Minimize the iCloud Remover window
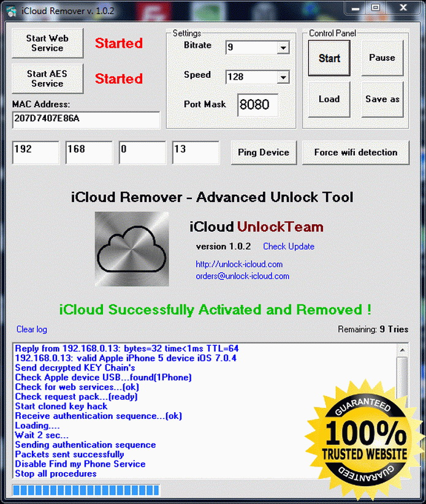 pos(356,9)
